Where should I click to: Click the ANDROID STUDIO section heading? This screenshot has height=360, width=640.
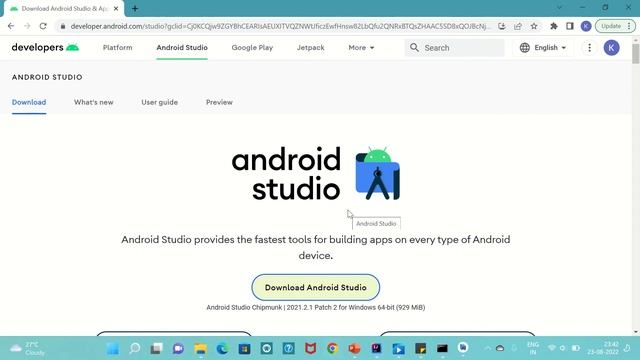47,77
